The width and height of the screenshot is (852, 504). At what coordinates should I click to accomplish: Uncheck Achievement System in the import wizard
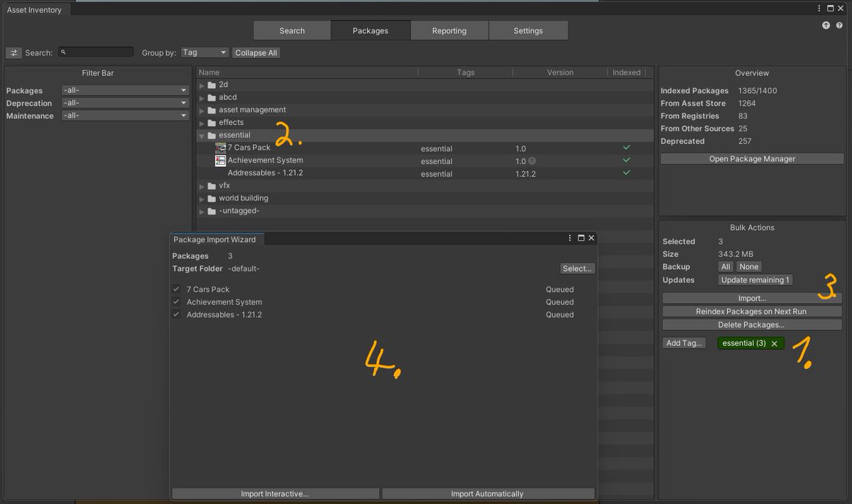(x=176, y=302)
